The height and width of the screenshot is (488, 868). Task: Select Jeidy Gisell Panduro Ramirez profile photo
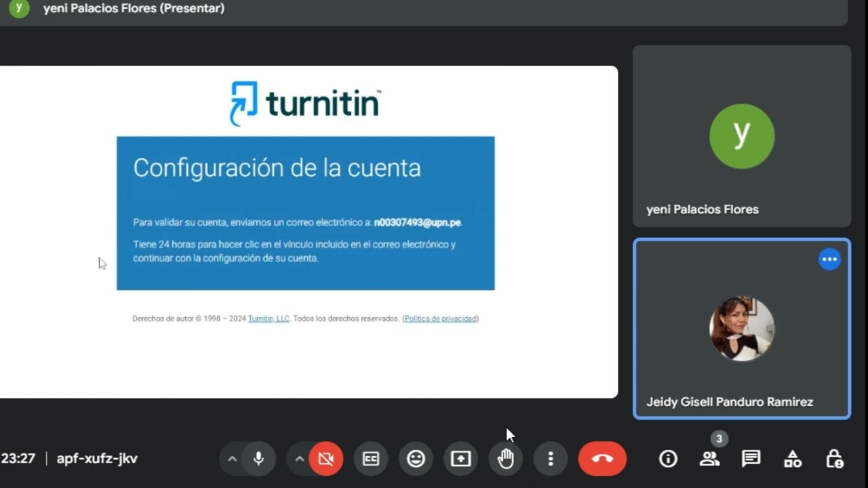tap(742, 329)
